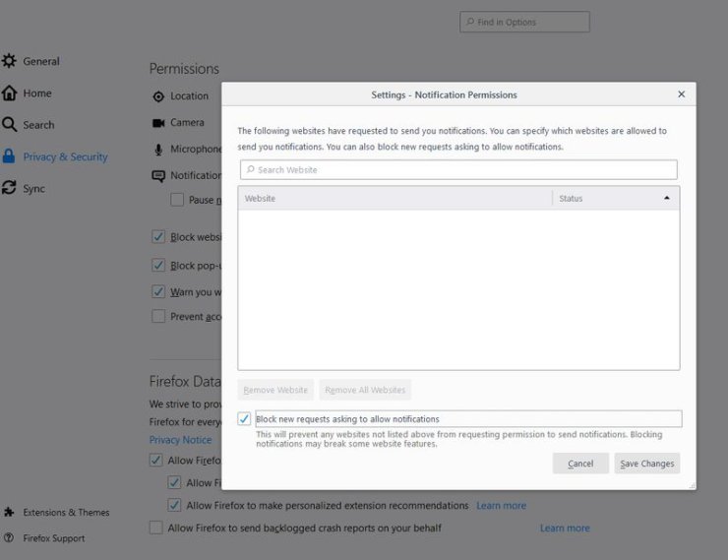Open Extensions & Themes from sidebar
The image size is (728, 560).
point(66,512)
